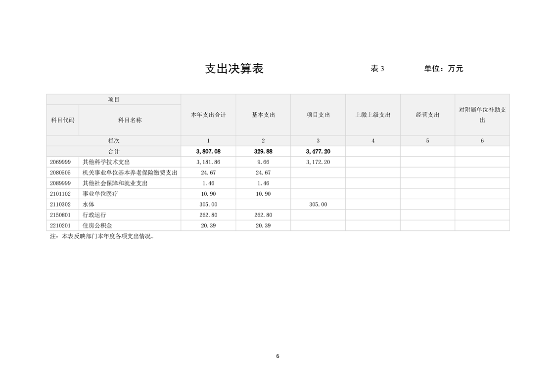The height and width of the screenshot is (392, 555).
Task: Select the 基本支出 column header
Action: point(263,115)
